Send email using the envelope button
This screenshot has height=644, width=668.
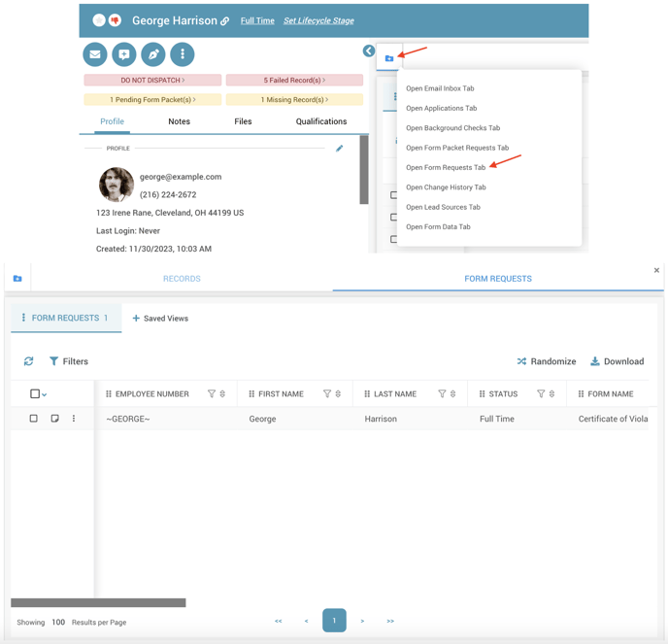click(95, 54)
